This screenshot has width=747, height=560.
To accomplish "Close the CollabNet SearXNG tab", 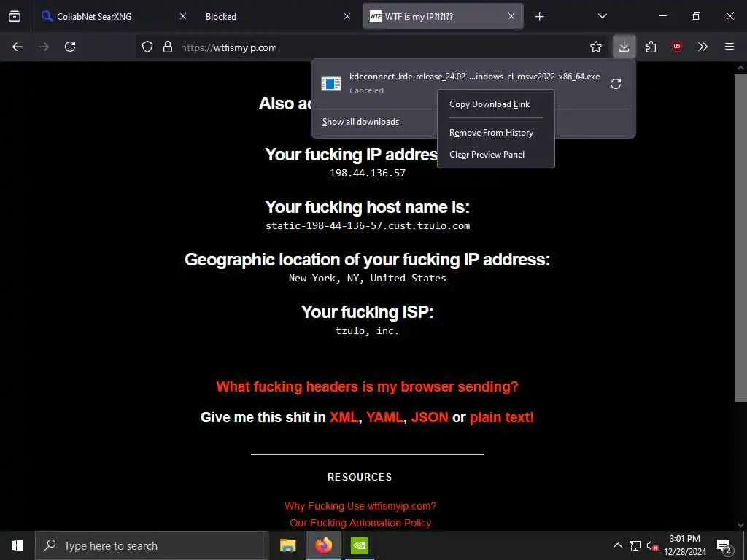I will coord(183,16).
